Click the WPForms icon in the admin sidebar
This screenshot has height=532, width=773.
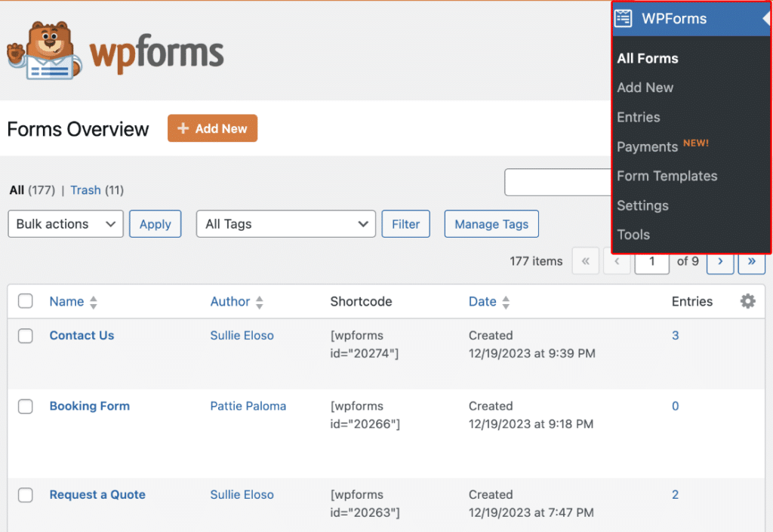pyautogui.click(x=623, y=18)
